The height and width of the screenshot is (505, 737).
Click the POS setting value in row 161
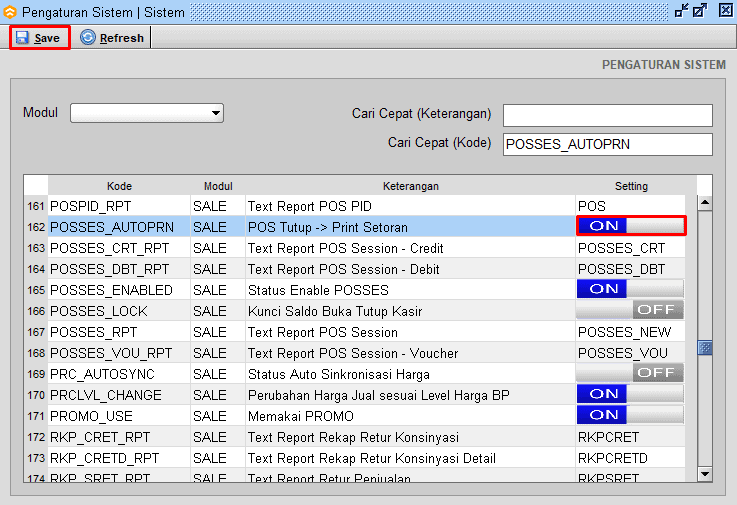592,206
